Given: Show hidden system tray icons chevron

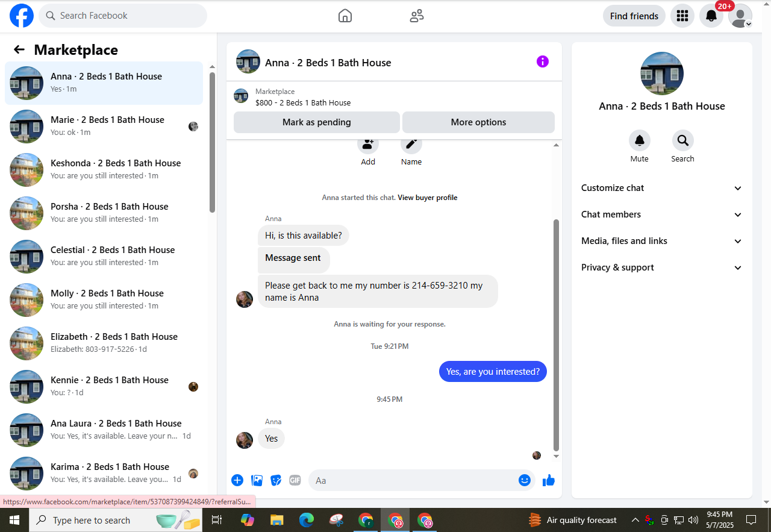Looking at the screenshot, I should pyautogui.click(x=635, y=520).
